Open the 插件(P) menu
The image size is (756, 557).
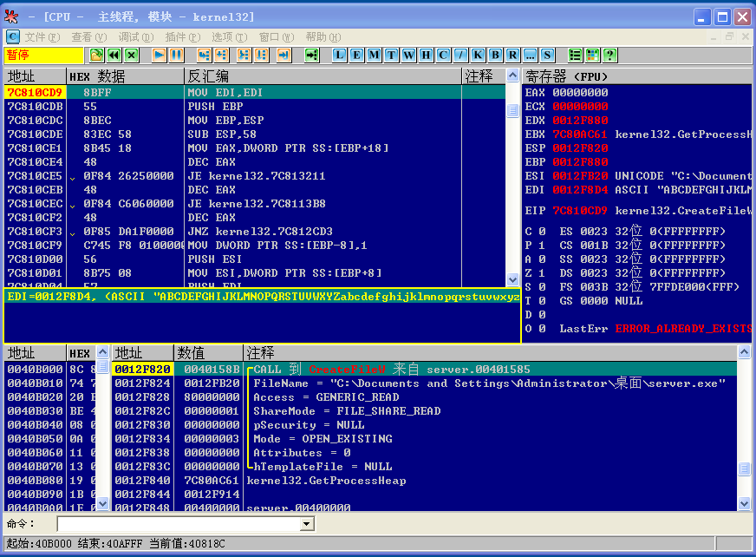pos(182,37)
